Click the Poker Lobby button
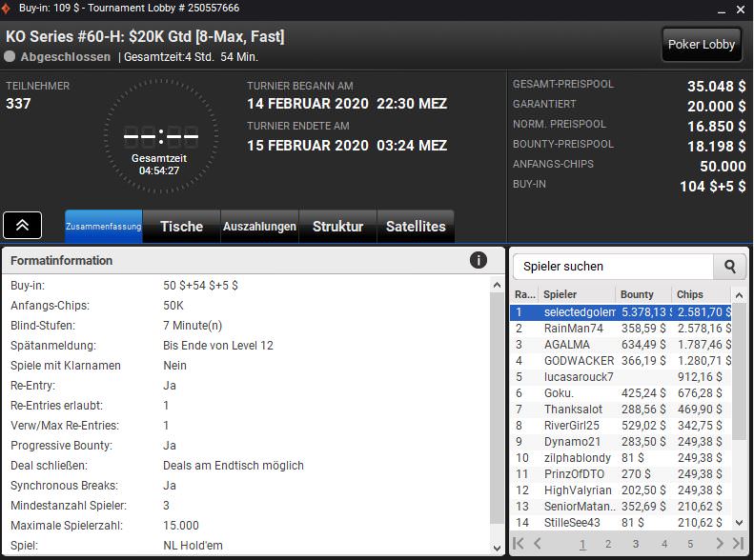This screenshot has height=560, width=754. pos(702,44)
